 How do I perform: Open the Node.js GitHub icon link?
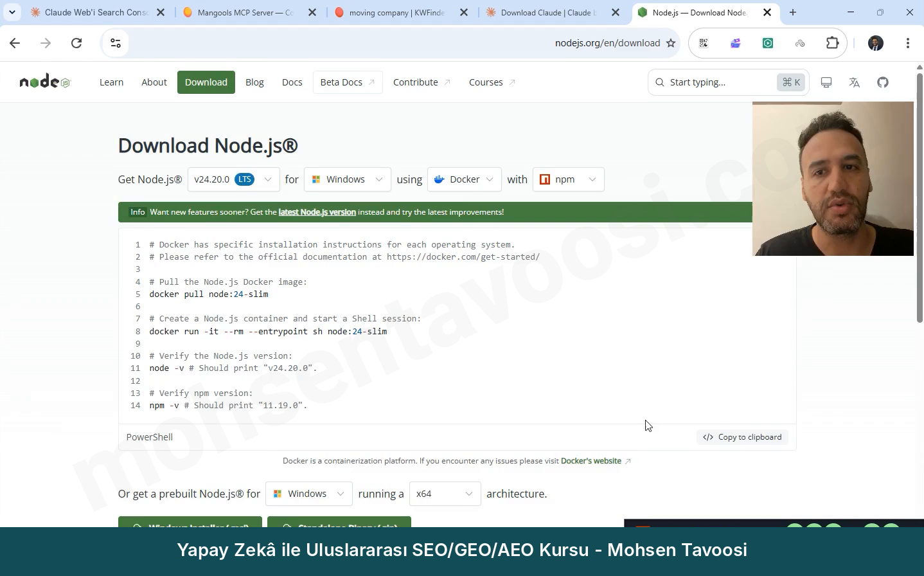883,82
